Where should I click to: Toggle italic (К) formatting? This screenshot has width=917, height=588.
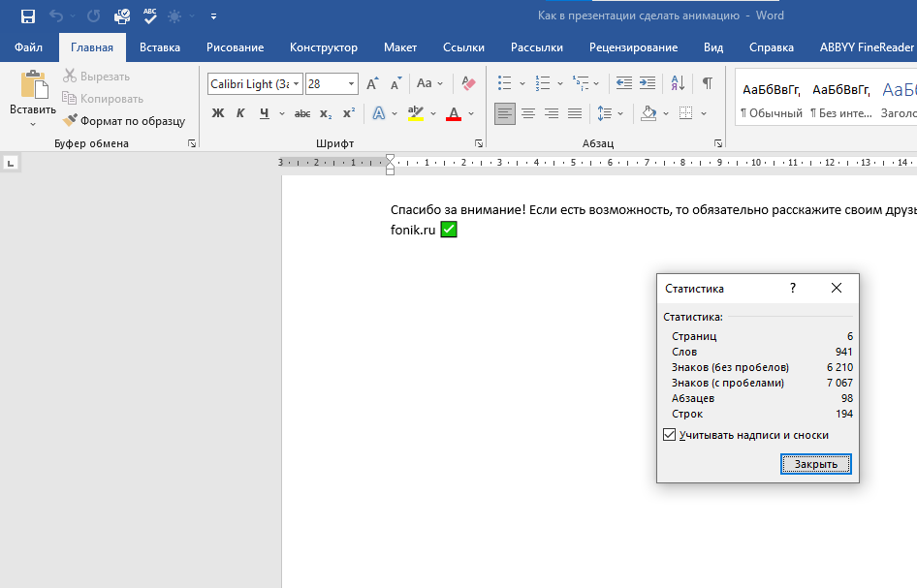240,113
